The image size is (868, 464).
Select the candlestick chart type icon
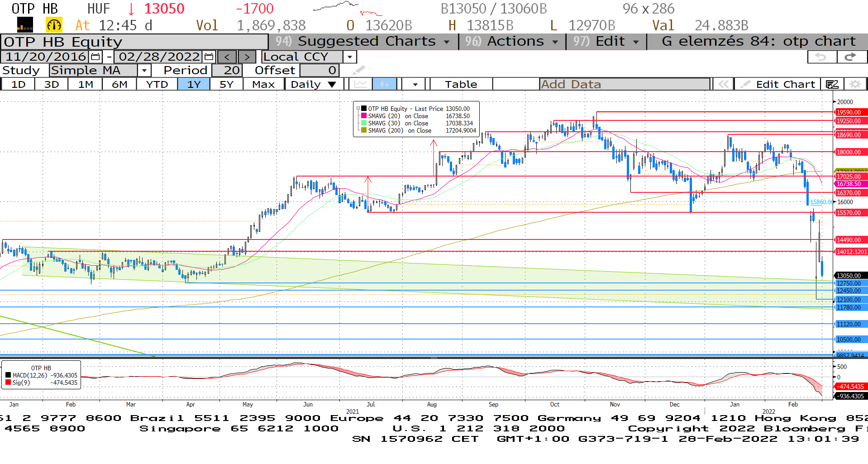(384, 84)
